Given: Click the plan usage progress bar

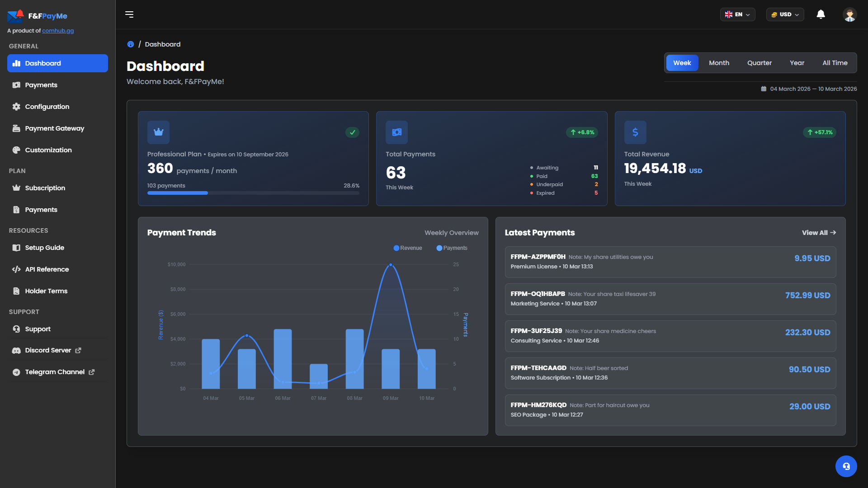Looking at the screenshot, I should click(x=253, y=193).
